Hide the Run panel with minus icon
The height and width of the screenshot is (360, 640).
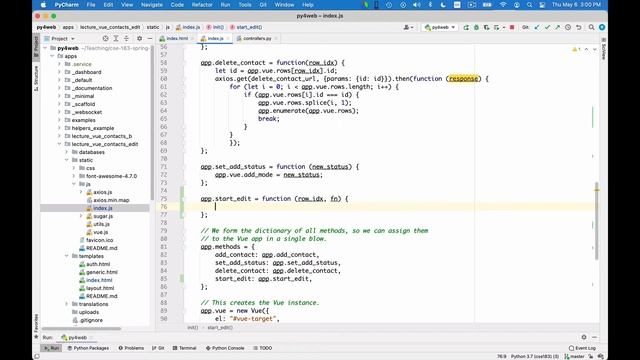click(594, 337)
